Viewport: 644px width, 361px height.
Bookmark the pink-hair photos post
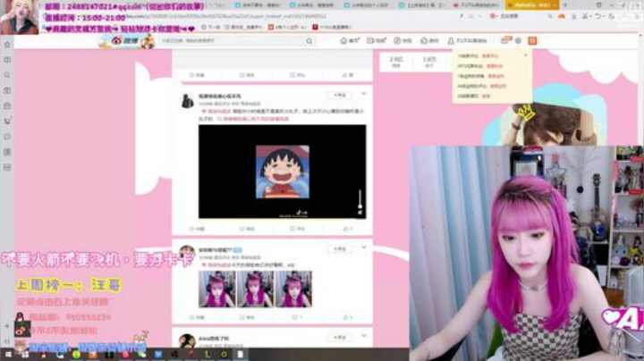pos(197,317)
